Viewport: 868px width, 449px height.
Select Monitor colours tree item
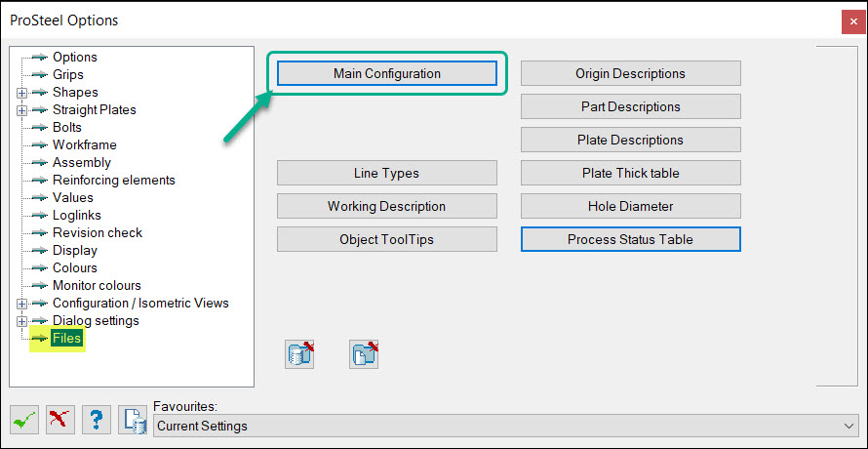click(x=97, y=285)
